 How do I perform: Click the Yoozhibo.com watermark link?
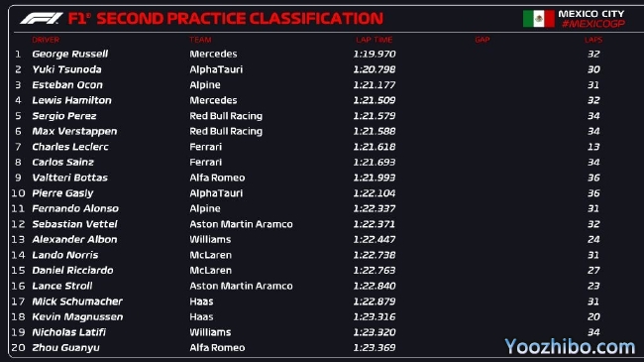tap(570, 346)
